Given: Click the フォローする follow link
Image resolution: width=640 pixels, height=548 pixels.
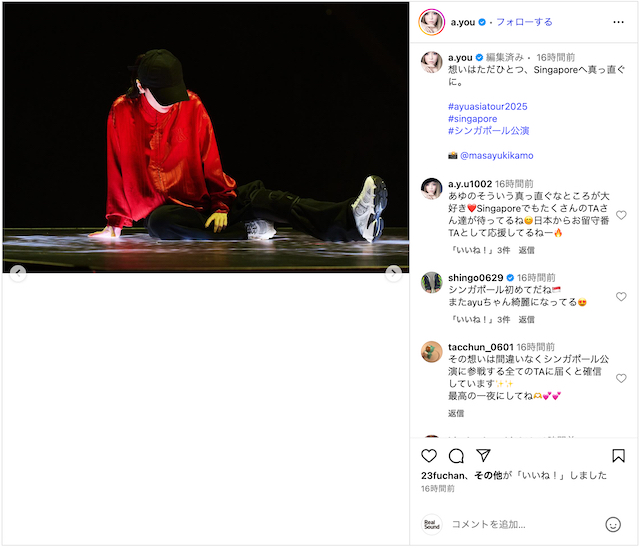Looking at the screenshot, I should click(524, 22).
